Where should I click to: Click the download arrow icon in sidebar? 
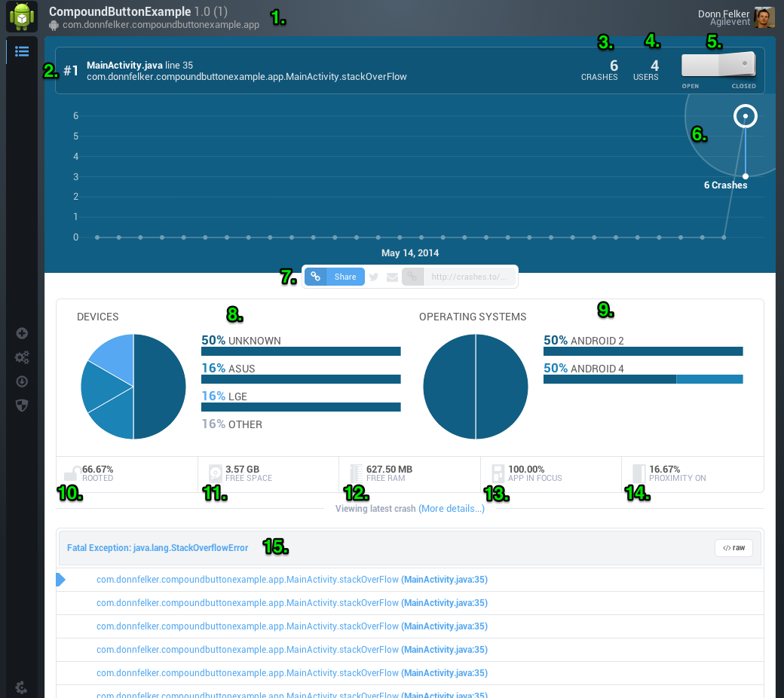pyautogui.click(x=22, y=381)
